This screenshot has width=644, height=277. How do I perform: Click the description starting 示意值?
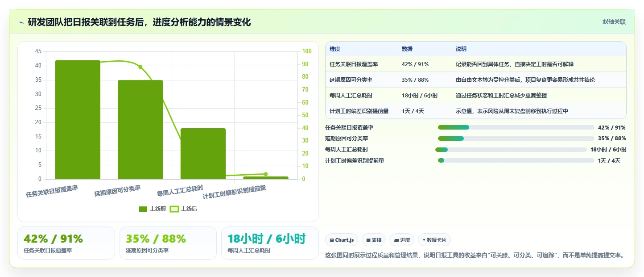512,111
